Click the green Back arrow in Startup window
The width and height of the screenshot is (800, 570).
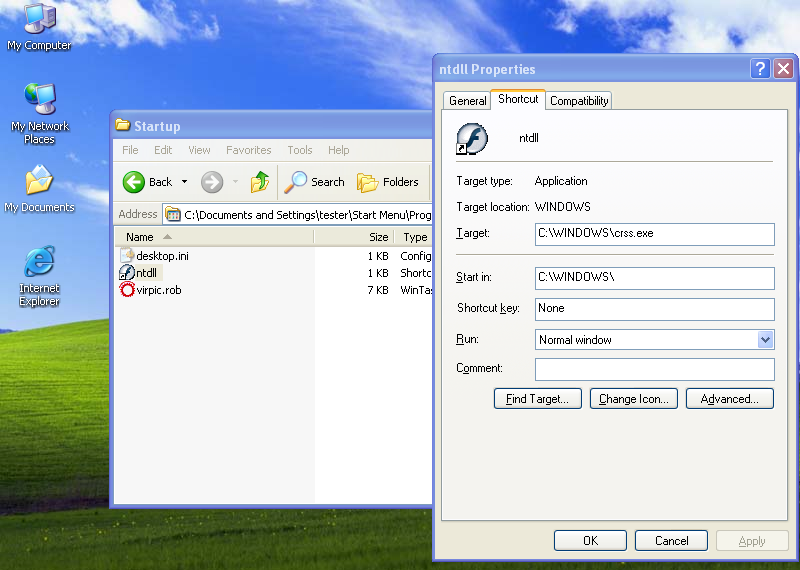point(134,182)
